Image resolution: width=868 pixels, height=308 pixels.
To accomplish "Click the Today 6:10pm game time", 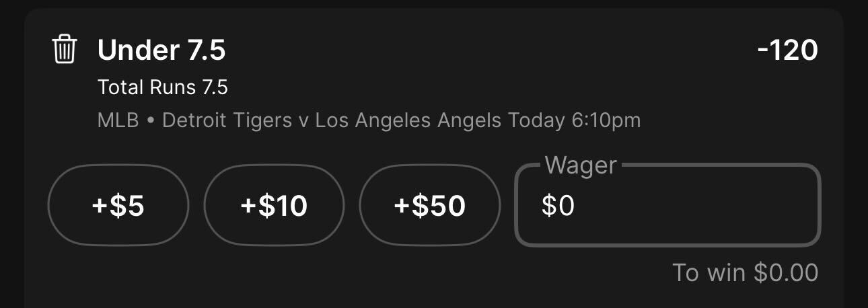I will pyautogui.click(x=575, y=121).
